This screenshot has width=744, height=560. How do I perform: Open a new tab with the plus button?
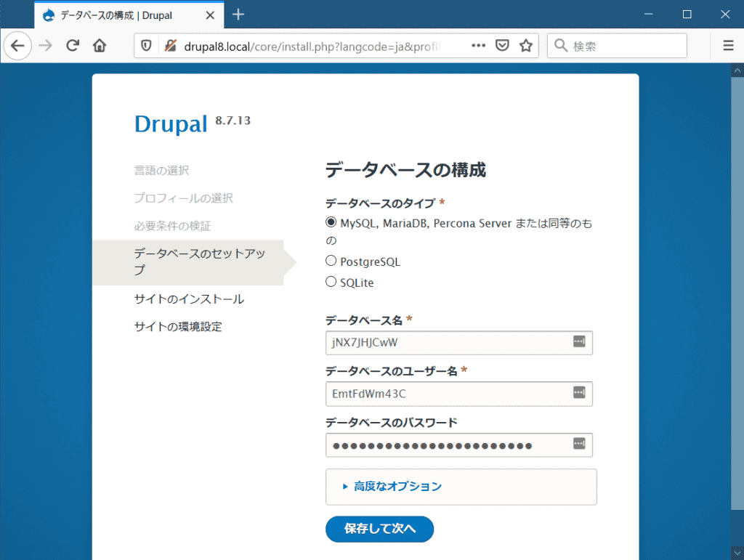click(x=238, y=15)
